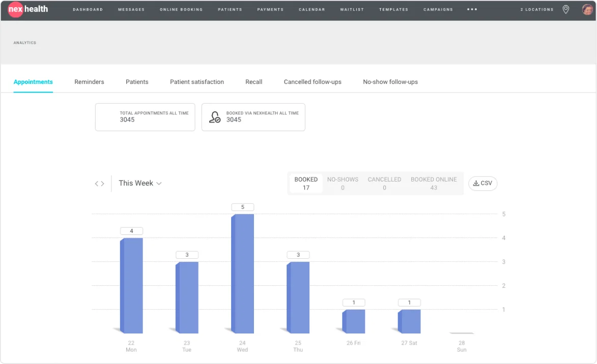Switch chart to Cancelled
This screenshot has width=597, height=364.
pyautogui.click(x=384, y=184)
